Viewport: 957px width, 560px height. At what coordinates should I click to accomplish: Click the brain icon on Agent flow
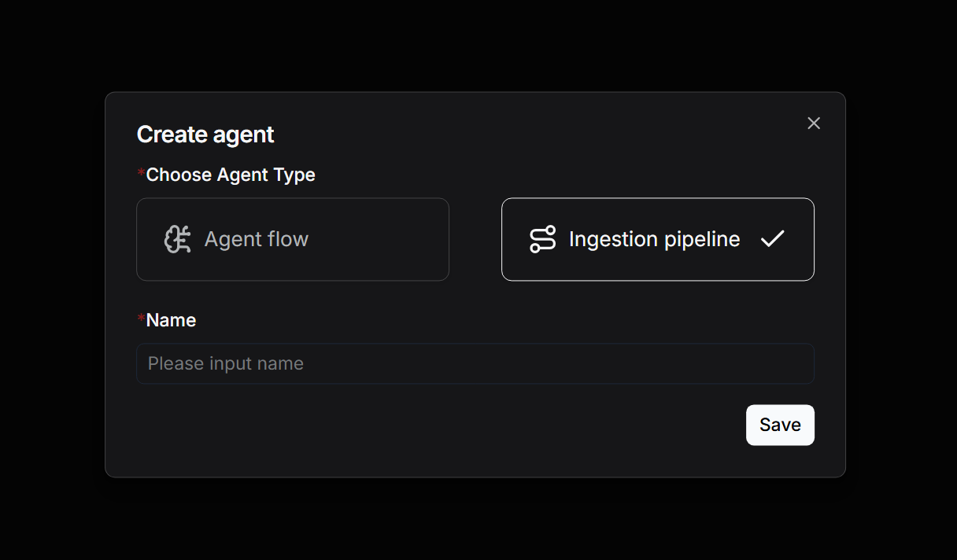click(x=177, y=239)
